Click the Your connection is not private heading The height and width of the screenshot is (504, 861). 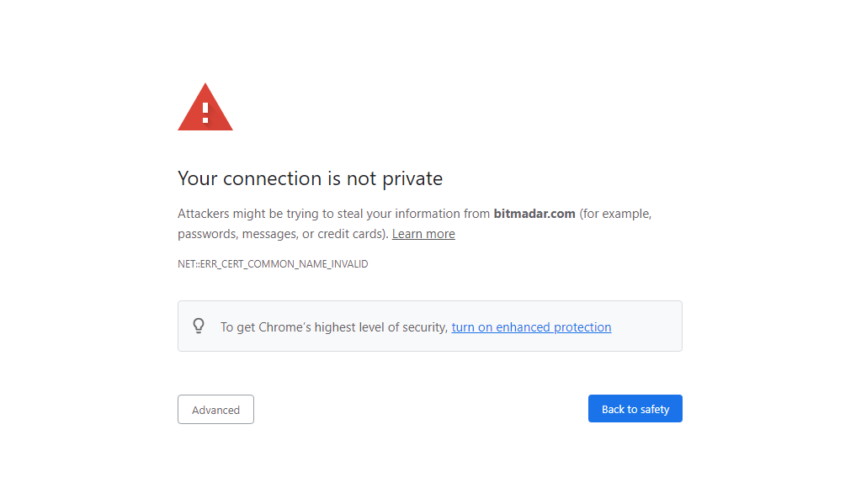[311, 179]
